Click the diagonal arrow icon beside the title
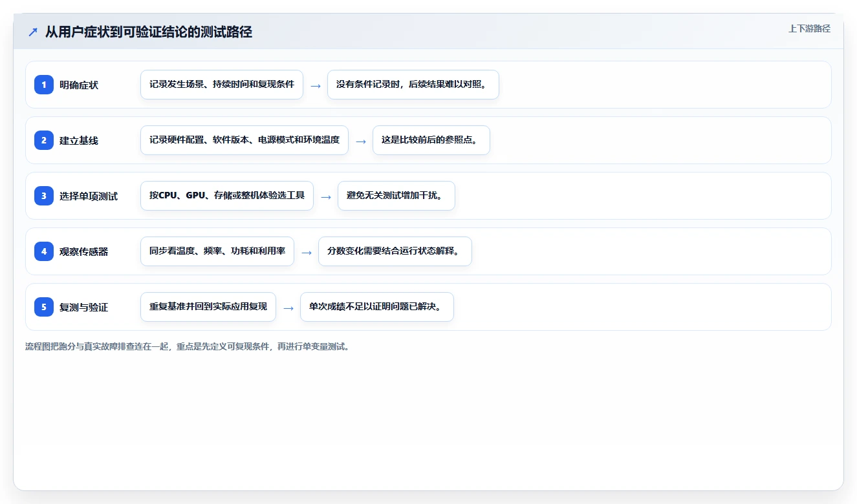 [x=33, y=32]
